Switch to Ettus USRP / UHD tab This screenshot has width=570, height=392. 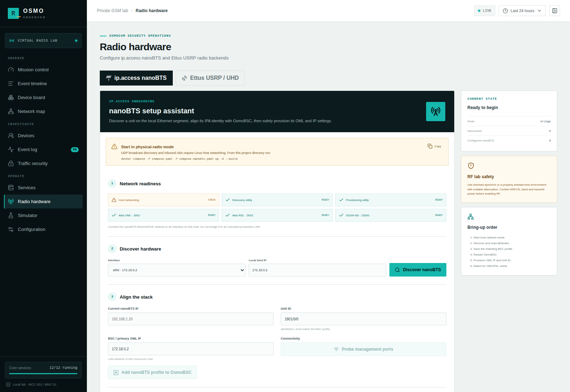pos(210,78)
